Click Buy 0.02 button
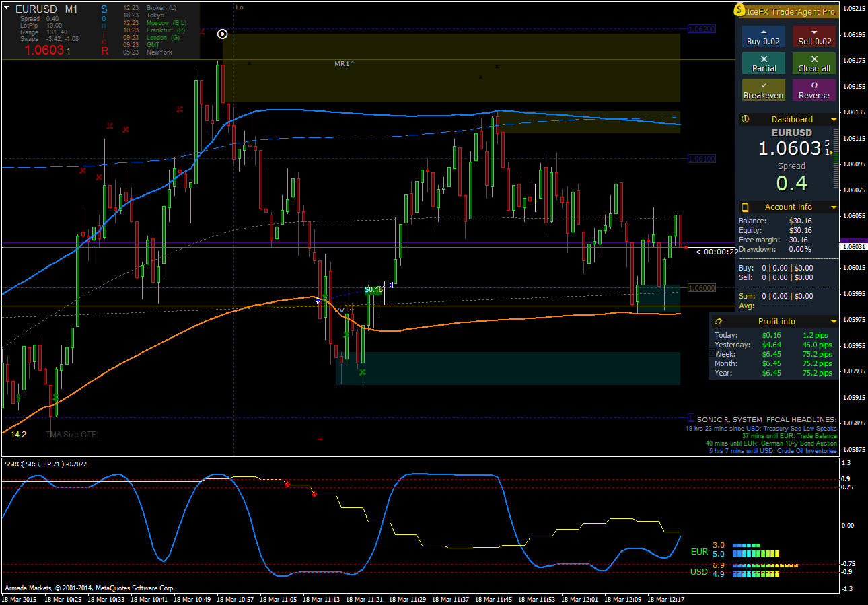Screen dimensions: 868x605 pos(763,36)
